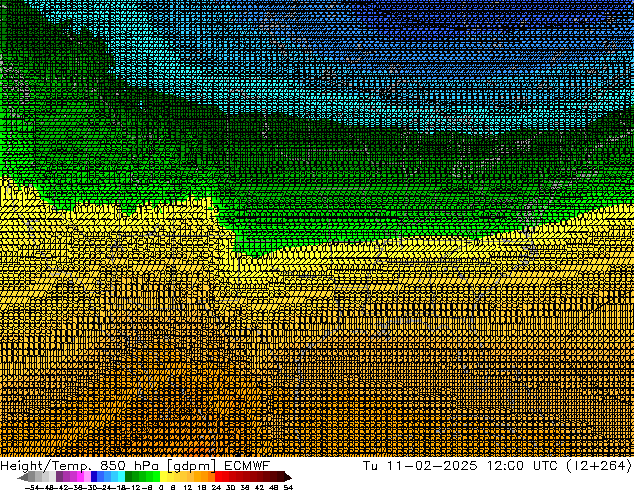Select the darkest blue legend swatch
Screen dimensions: 634x490
click(94, 476)
